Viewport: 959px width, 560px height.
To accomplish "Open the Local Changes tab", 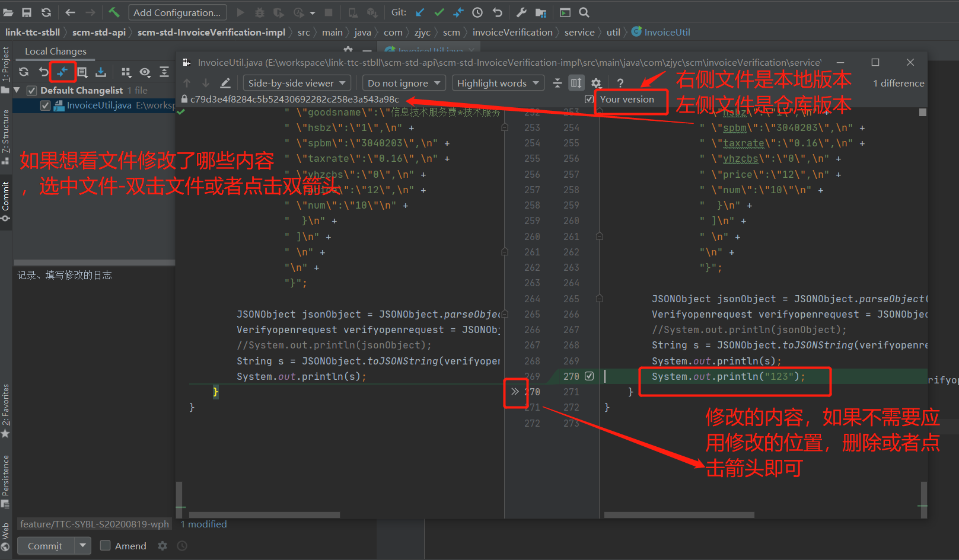I will coord(56,52).
